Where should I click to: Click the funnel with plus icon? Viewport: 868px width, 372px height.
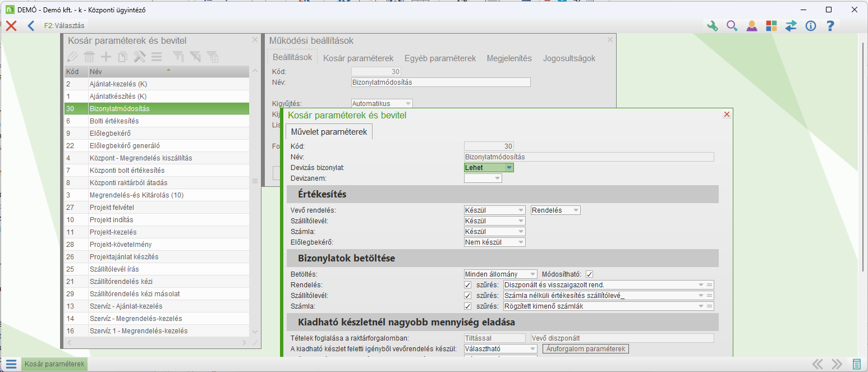213,56
